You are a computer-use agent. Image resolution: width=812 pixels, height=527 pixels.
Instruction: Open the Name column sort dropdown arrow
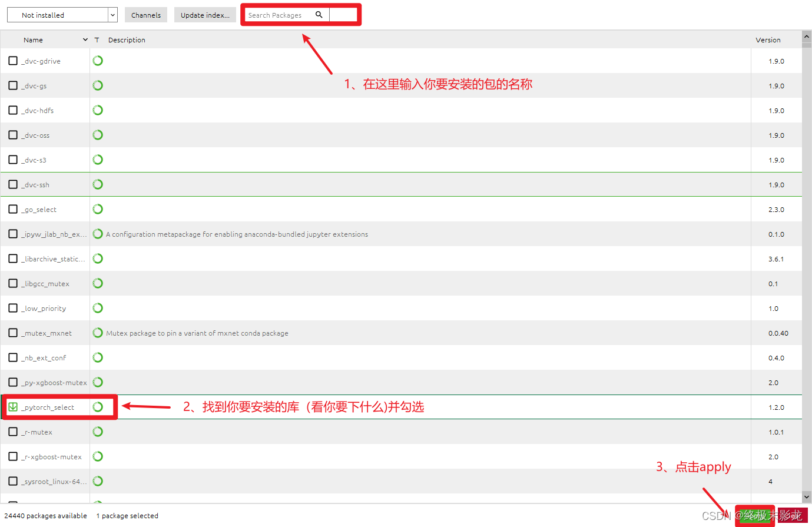(x=85, y=39)
